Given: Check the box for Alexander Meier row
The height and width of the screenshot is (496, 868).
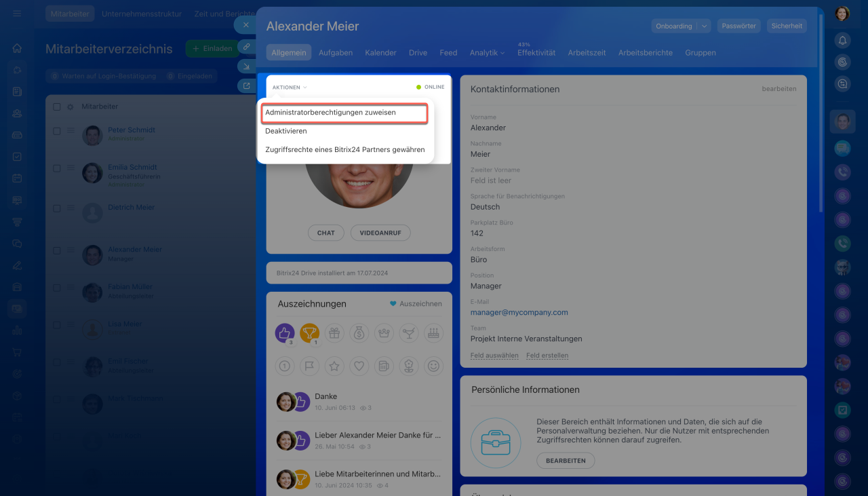Looking at the screenshot, I should 57,251.
